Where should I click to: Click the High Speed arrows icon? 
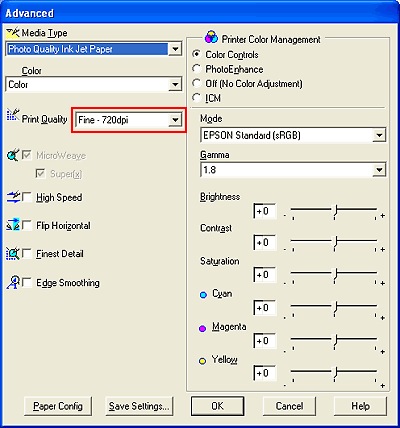point(13,197)
